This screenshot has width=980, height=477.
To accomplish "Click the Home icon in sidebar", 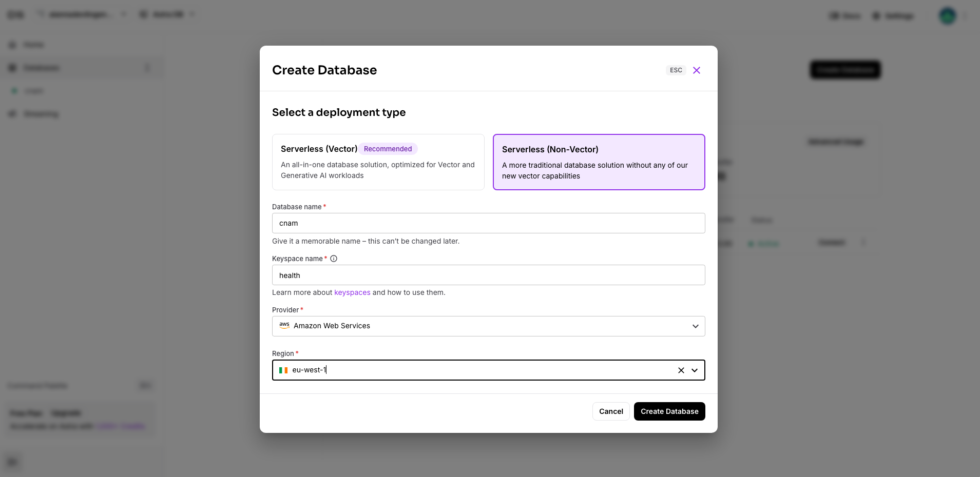I will pyautogui.click(x=13, y=45).
